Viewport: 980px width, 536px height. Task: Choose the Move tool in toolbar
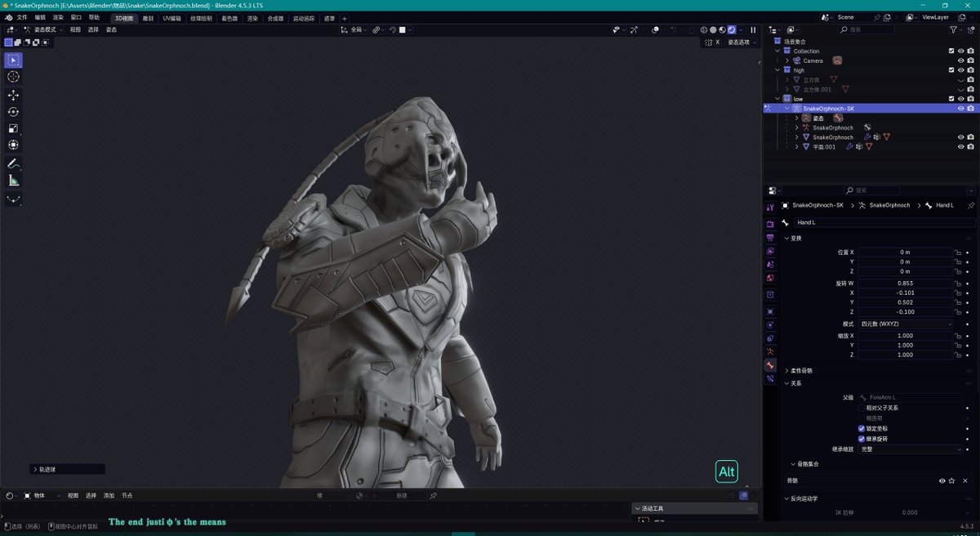tap(13, 95)
